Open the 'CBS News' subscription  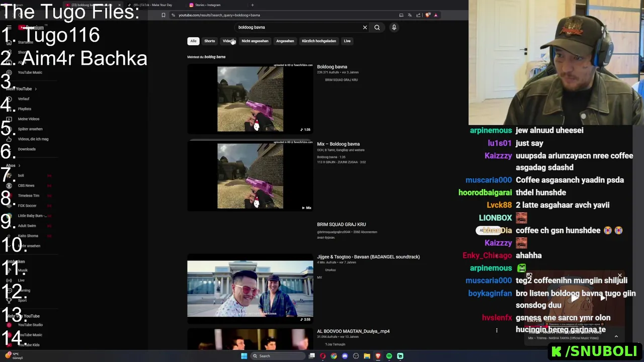click(26, 186)
